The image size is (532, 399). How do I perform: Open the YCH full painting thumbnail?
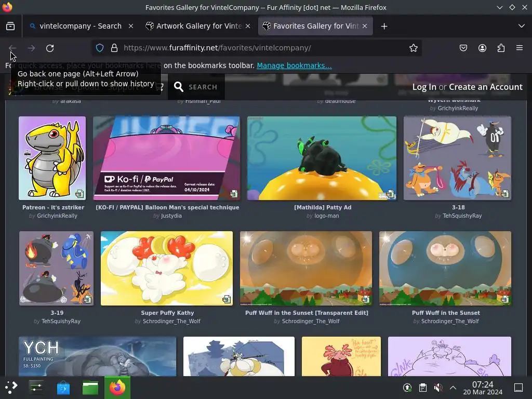pos(97,356)
